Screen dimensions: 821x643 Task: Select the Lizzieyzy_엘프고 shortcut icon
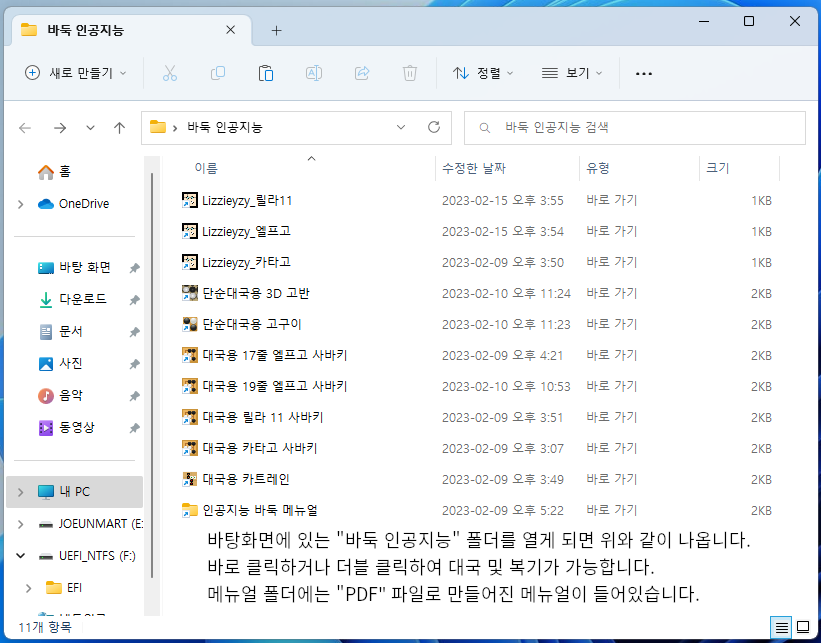coord(190,231)
